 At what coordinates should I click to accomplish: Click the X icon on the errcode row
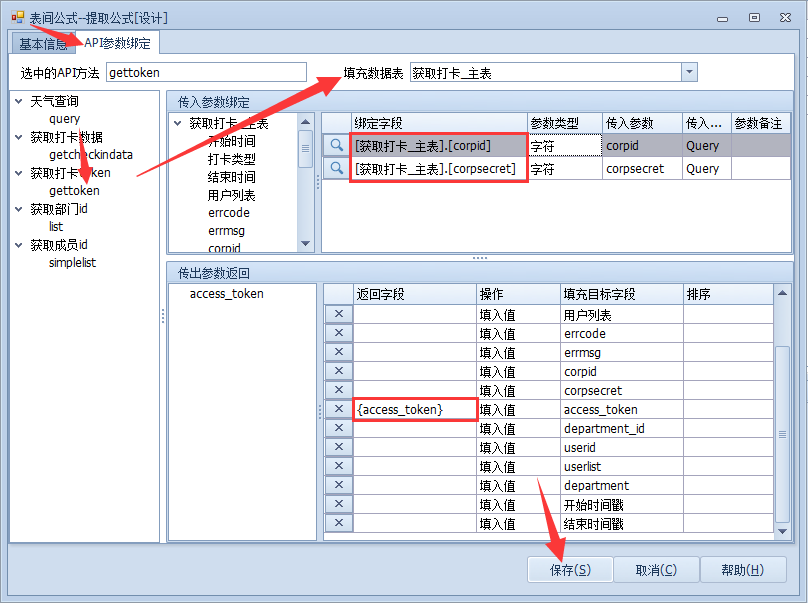pyautogui.click(x=338, y=333)
